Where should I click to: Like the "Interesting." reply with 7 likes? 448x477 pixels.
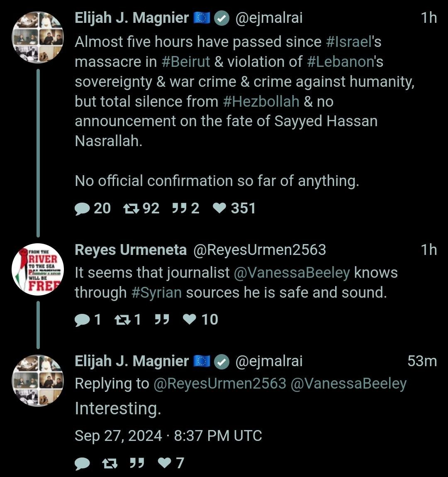click(166, 463)
